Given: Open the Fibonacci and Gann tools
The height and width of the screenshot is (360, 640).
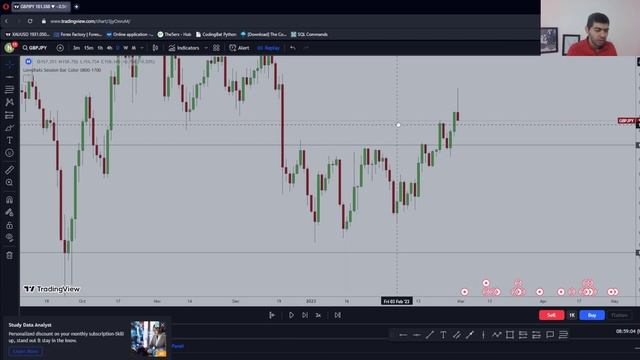Looking at the screenshot, I should (9, 89).
